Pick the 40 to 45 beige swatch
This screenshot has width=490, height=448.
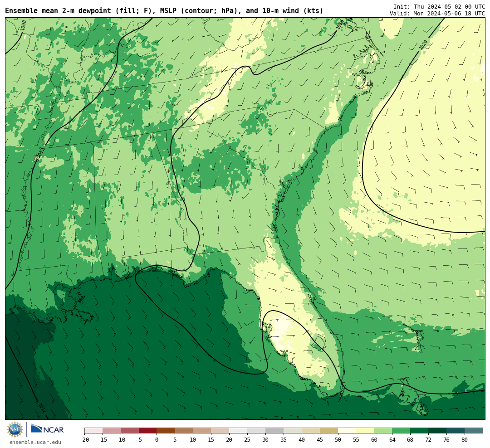click(311, 431)
